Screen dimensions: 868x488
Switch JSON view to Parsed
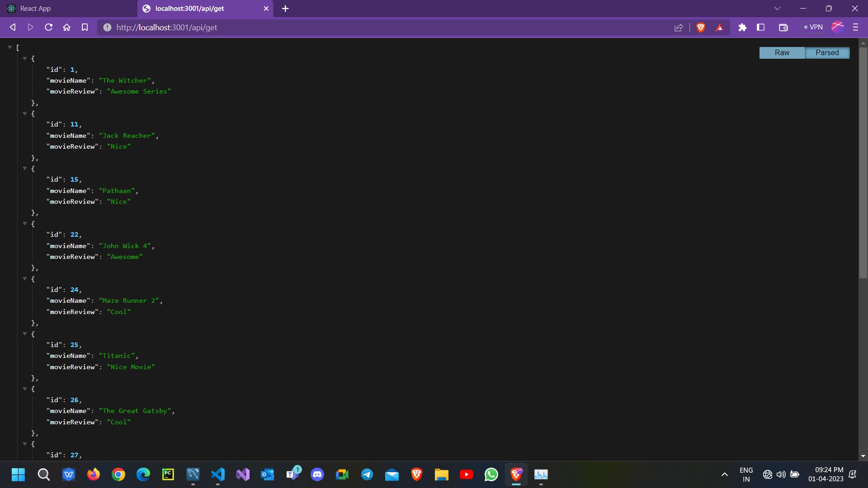pyautogui.click(x=827, y=53)
